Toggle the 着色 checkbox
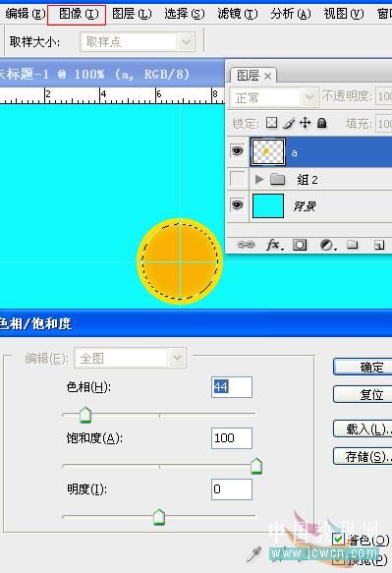Screen dimensions: 392x573 click(x=339, y=539)
